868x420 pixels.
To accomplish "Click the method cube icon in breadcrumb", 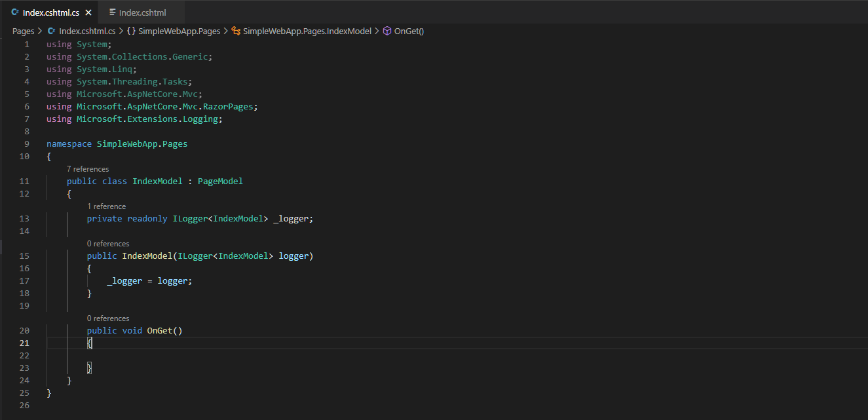I will click(387, 31).
